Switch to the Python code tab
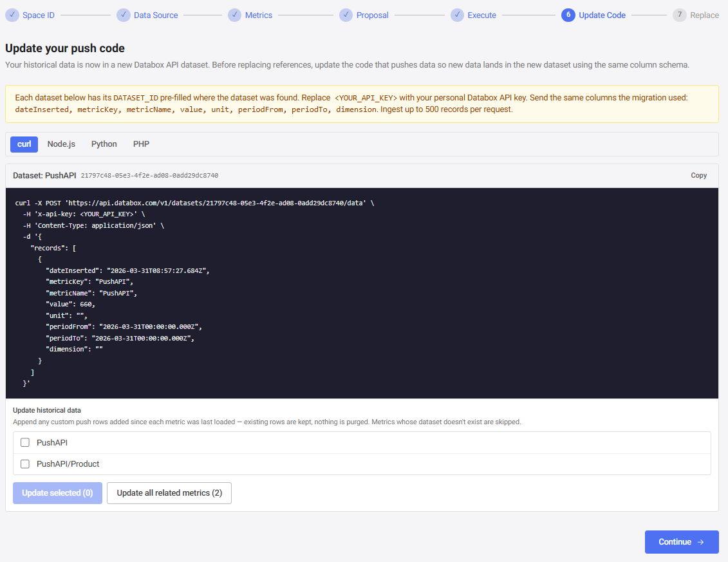The width and height of the screenshot is (728, 562). coord(104,144)
